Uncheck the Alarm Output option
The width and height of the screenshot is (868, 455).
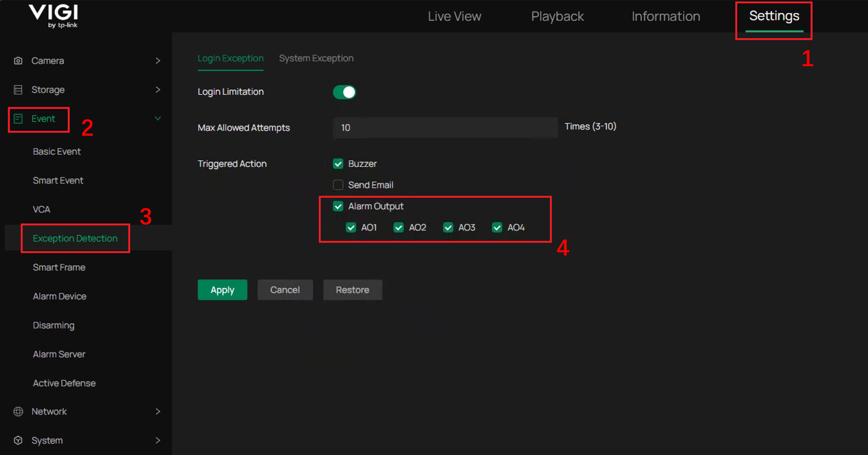click(337, 206)
